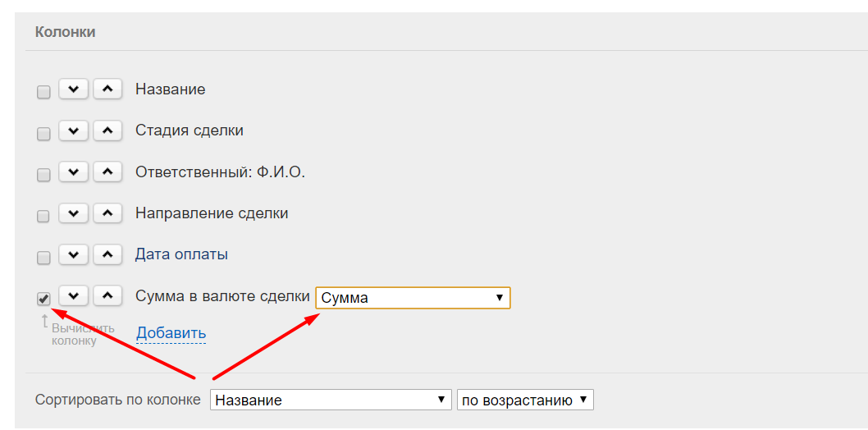Screen dimensions: 868x430
Task: Move Ответственный: Ф.И.О. column down
Action: click(x=73, y=172)
